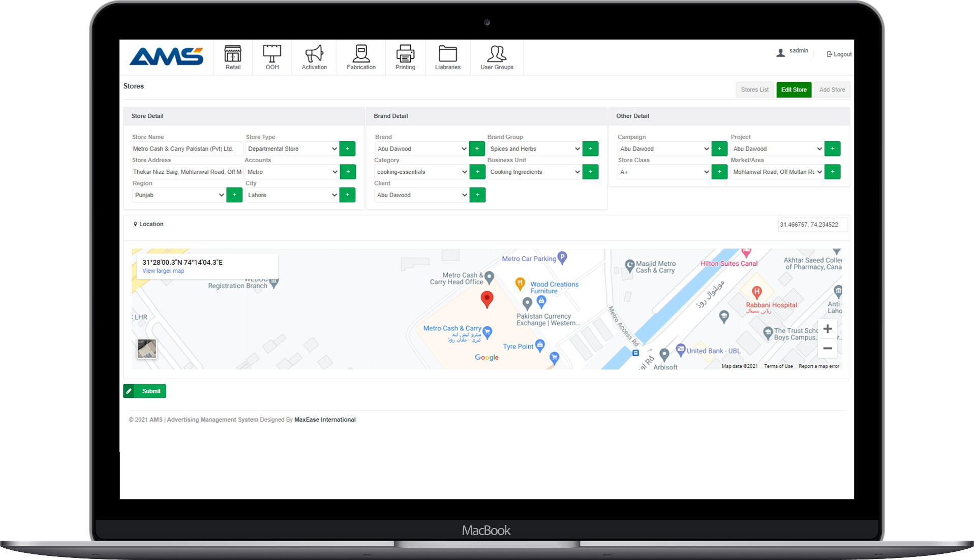Open the Activation megaphone icon
This screenshot has width=974, height=560.
(314, 57)
